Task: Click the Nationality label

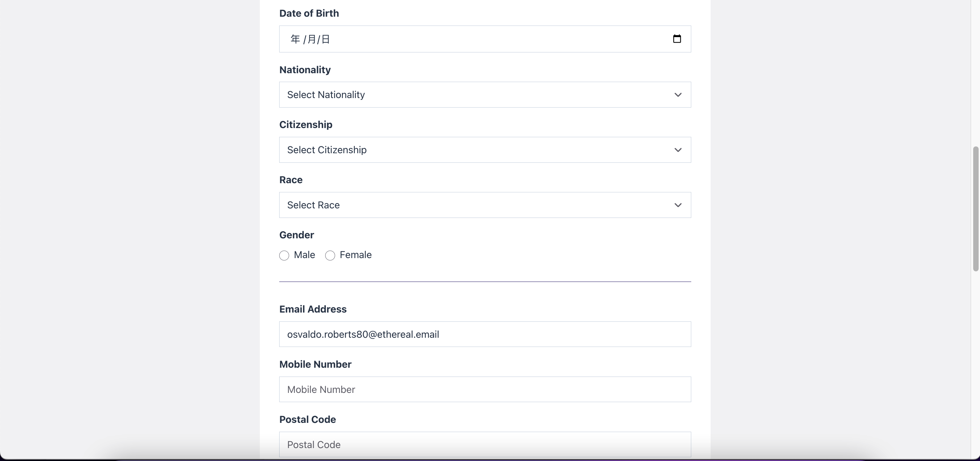Action: [305, 70]
